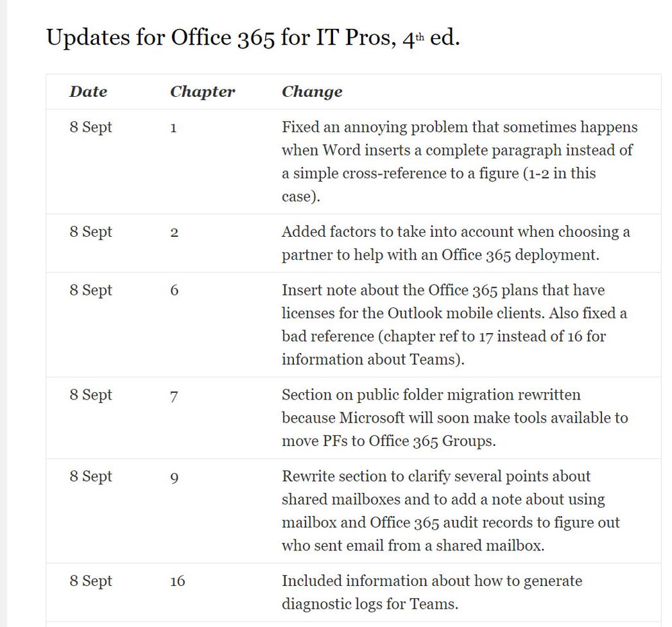
Task: Select the 8 Sept date in the chapter 16 row
Action: tap(91, 581)
